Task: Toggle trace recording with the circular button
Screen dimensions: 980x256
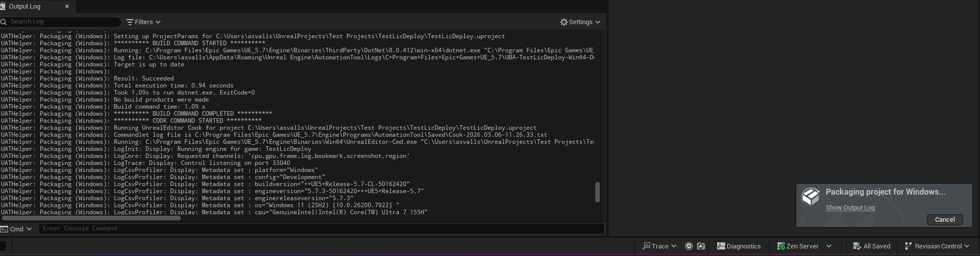Action: [x=689, y=246]
